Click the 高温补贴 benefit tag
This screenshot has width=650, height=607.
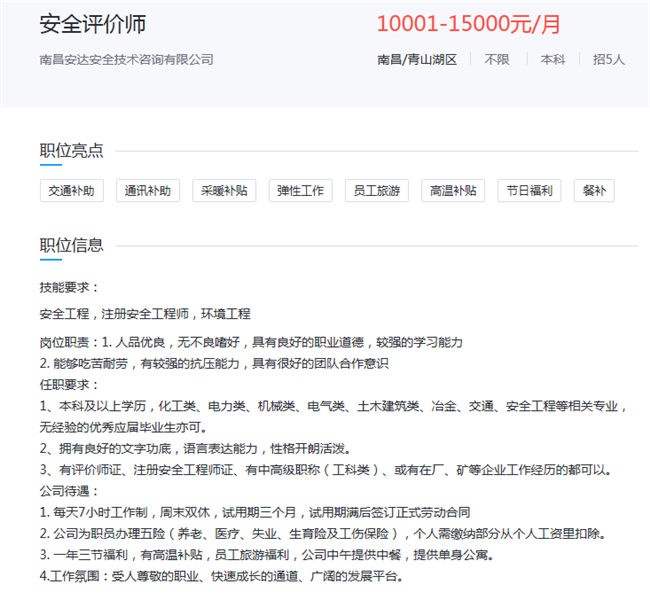(x=453, y=190)
